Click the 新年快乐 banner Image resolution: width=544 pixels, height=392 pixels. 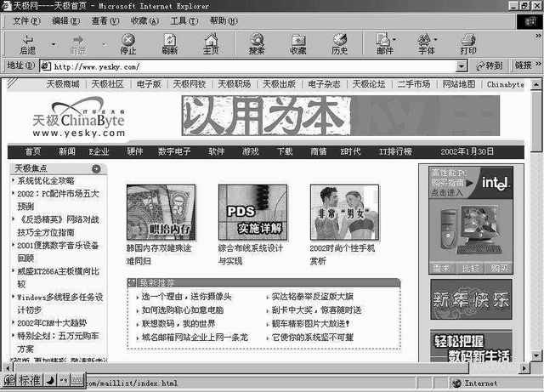(471, 299)
